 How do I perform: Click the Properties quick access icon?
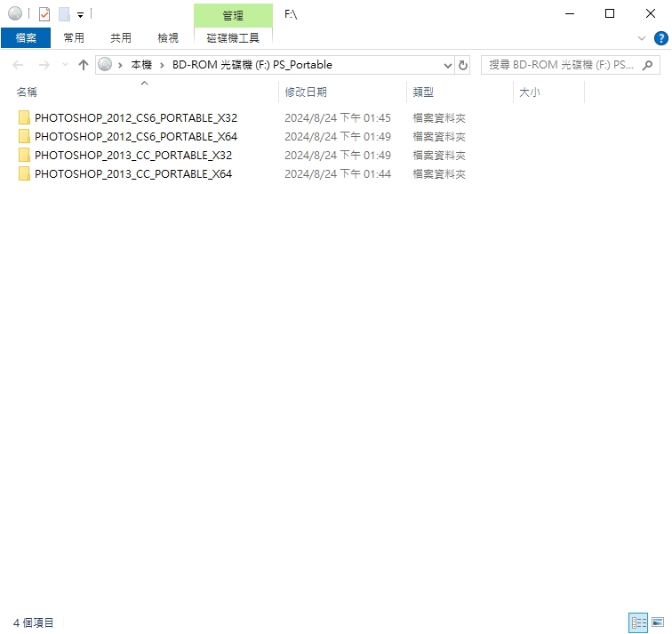coord(44,14)
